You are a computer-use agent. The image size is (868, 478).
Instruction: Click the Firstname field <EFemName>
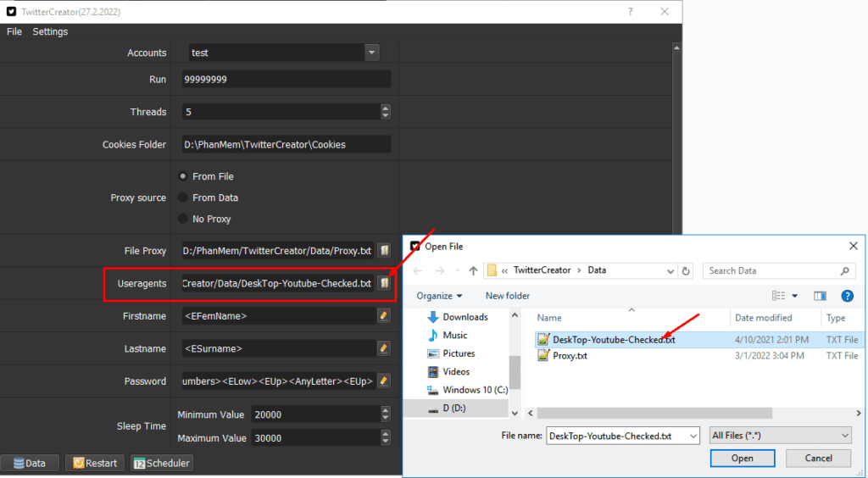pos(278,316)
